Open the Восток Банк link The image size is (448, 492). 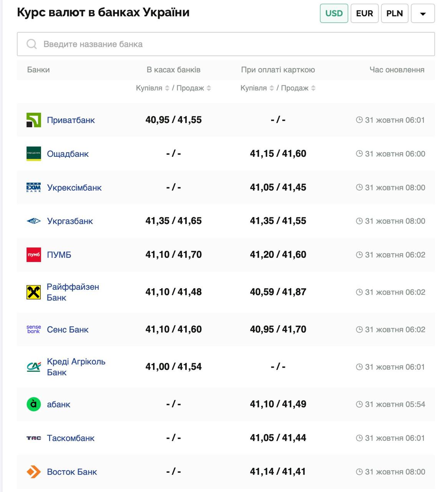72,472
